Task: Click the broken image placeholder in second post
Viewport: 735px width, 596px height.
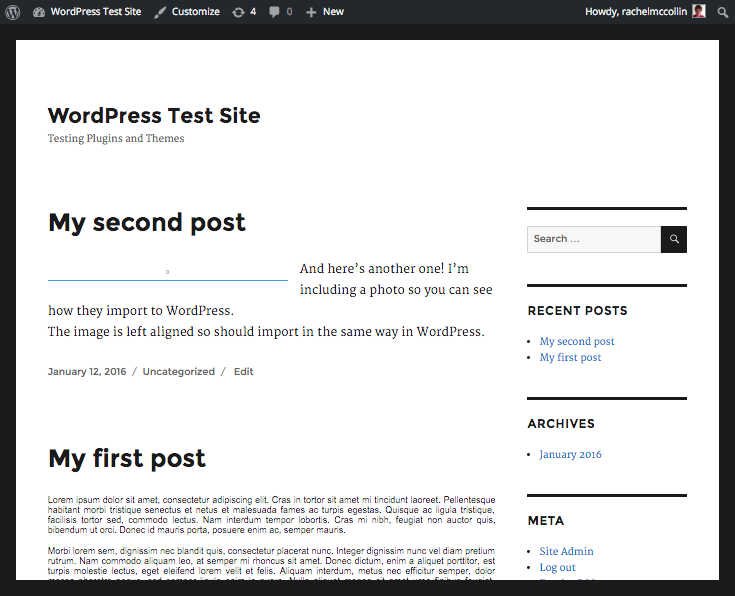Action: point(167,272)
